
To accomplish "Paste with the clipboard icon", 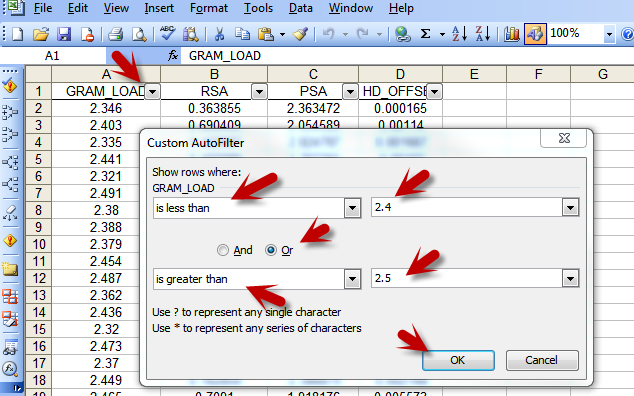I will 266,34.
